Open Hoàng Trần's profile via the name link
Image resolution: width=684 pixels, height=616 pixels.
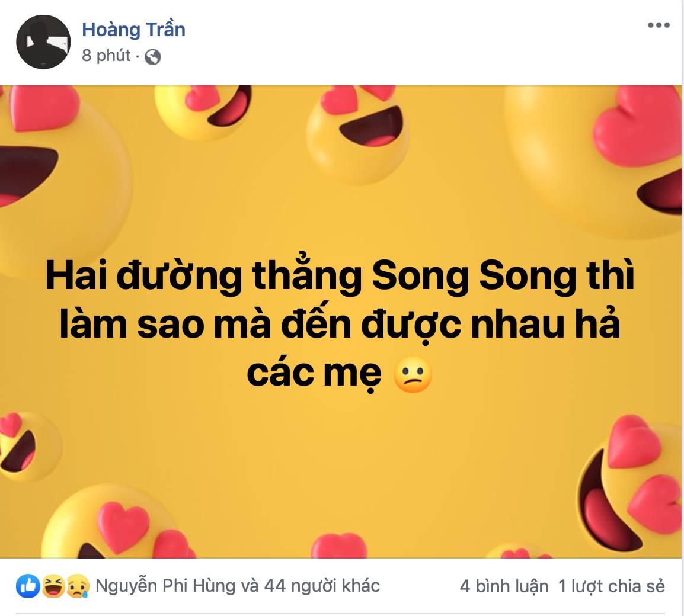pos(133,28)
